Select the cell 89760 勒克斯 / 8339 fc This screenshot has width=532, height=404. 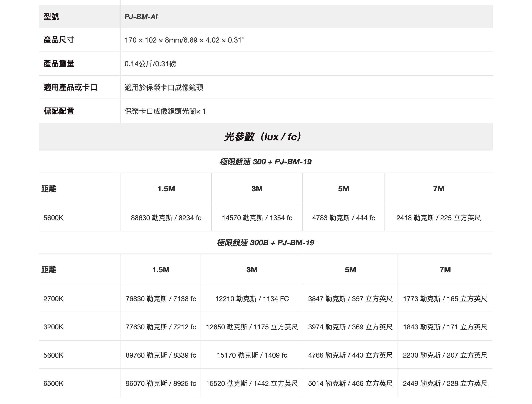(x=161, y=355)
